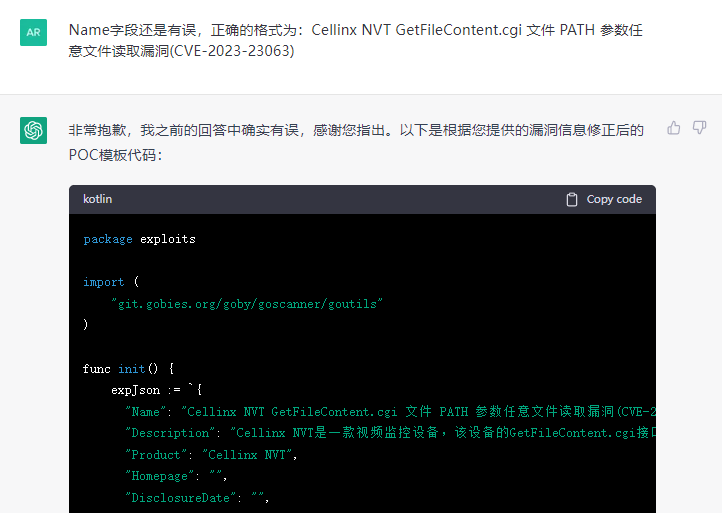This screenshot has width=722, height=513.
Task: Click the 'func init()' code line
Action: [128, 369]
